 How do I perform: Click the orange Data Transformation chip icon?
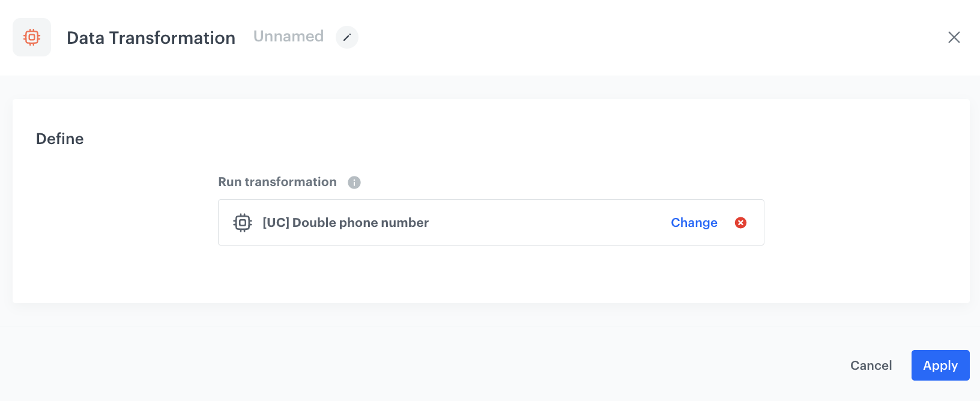click(x=32, y=37)
